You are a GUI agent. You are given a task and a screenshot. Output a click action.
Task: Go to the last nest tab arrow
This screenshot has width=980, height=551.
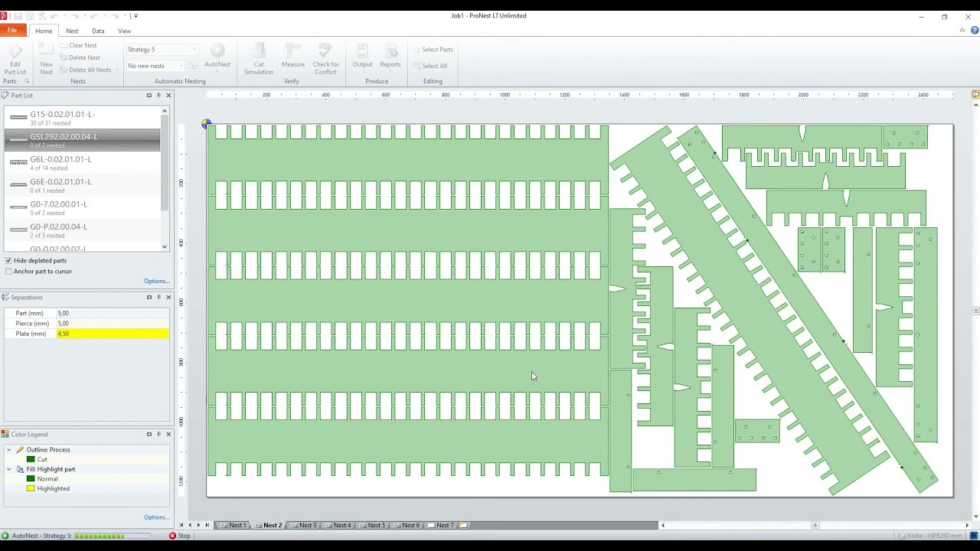coord(207,525)
